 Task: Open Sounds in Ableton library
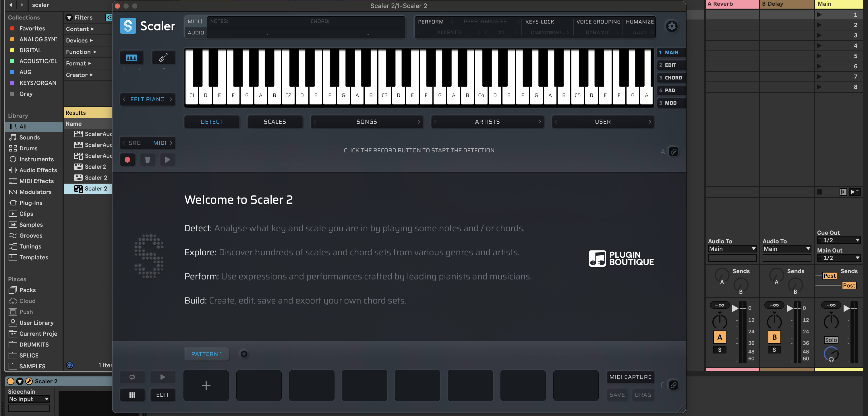pyautogui.click(x=29, y=137)
